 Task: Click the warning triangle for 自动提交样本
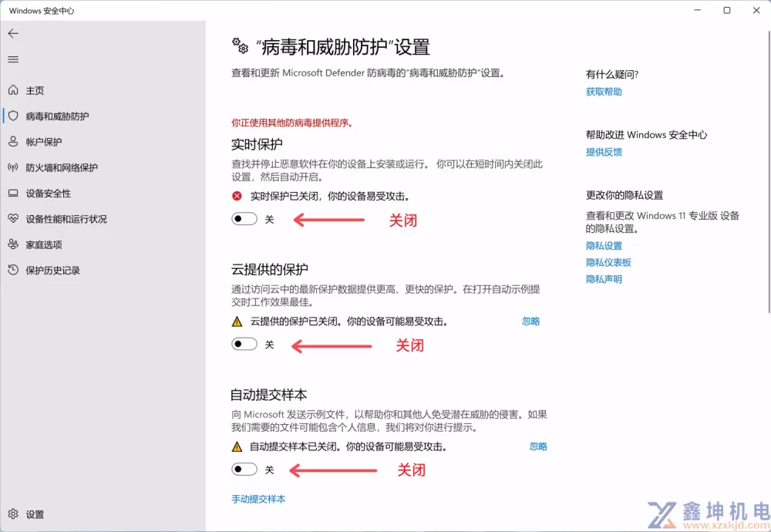(237, 447)
